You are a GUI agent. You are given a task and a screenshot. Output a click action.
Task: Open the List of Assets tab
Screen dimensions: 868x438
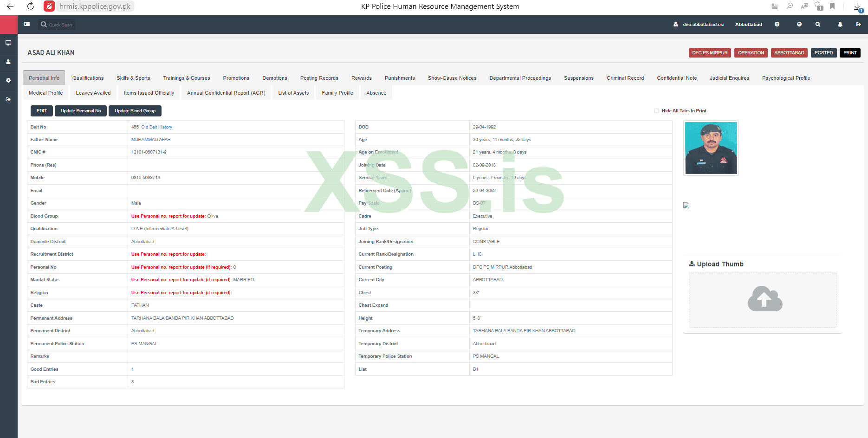point(293,93)
